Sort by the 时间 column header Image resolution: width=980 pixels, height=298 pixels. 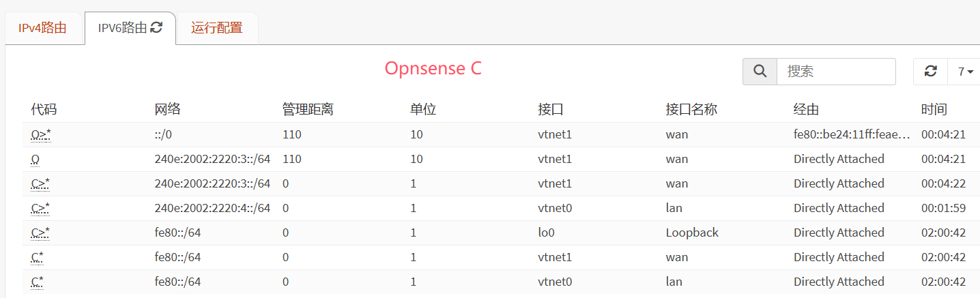[934, 109]
